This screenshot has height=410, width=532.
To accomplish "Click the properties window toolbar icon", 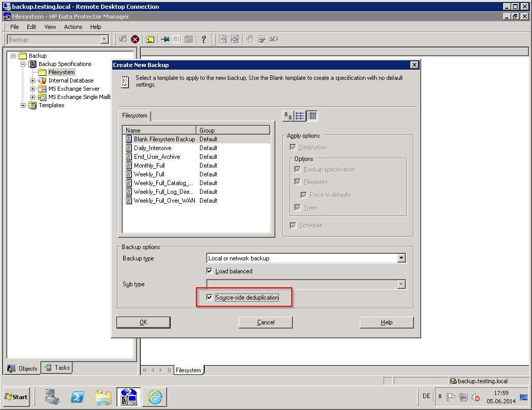I will [189, 39].
